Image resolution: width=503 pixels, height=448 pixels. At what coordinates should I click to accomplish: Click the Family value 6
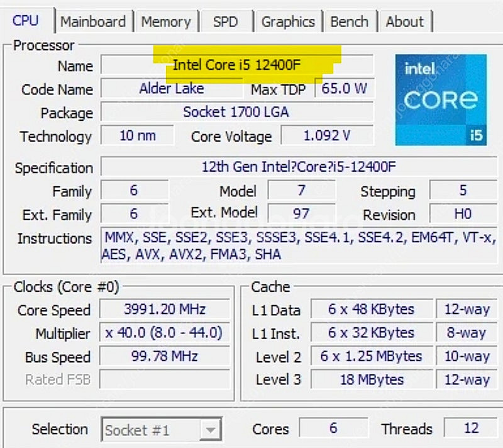click(135, 190)
